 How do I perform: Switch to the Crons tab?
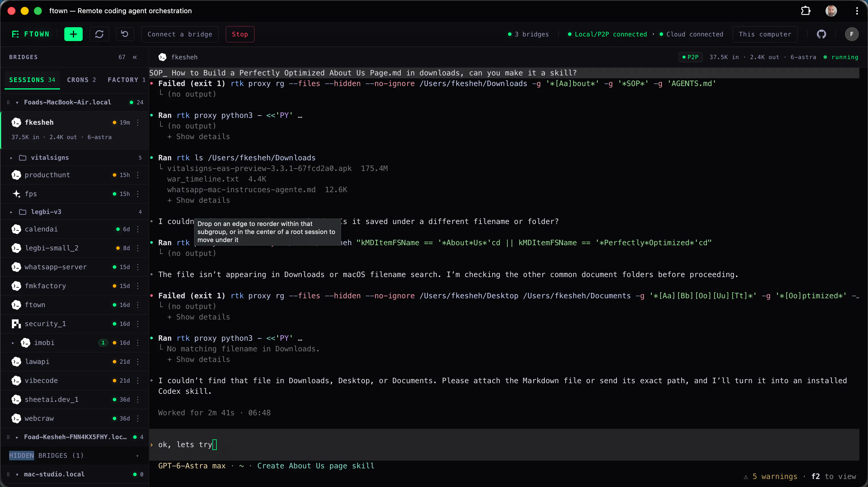(82, 80)
